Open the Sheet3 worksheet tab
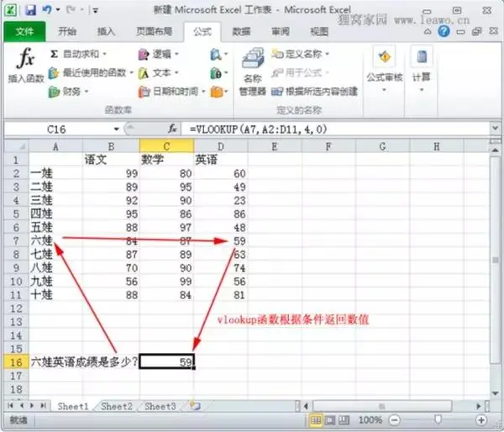 [160, 406]
